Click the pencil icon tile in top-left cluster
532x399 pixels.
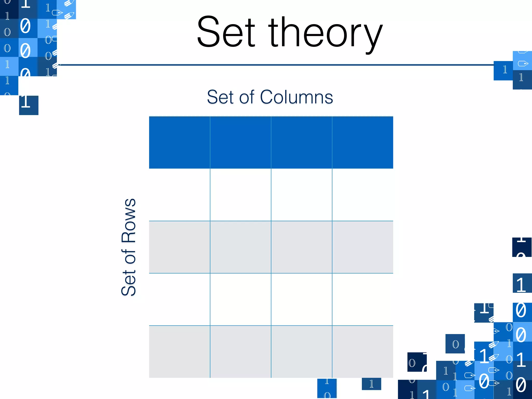point(66,9)
